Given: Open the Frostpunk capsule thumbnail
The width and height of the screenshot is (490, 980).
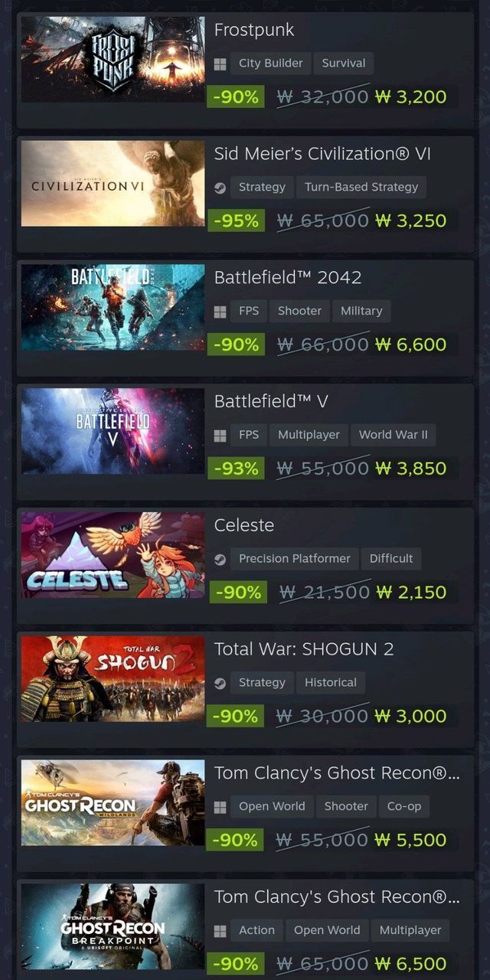Looking at the screenshot, I should click(x=113, y=60).
